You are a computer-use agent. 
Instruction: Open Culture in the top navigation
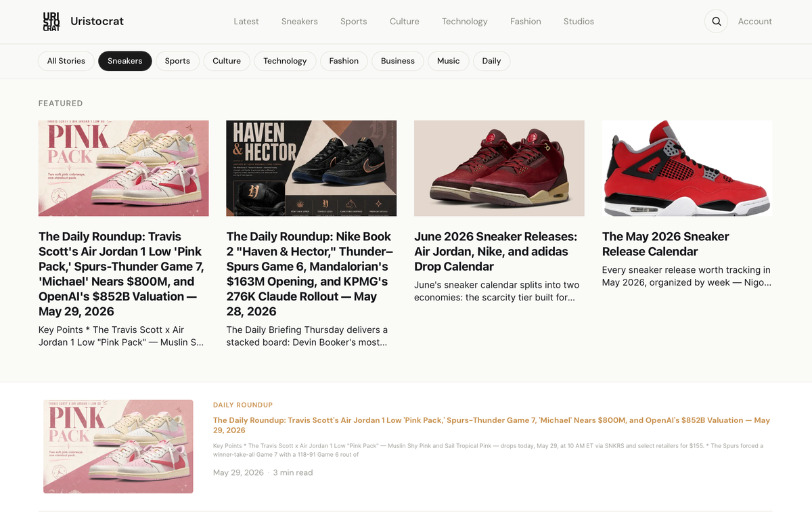click(x=405, y=22)
